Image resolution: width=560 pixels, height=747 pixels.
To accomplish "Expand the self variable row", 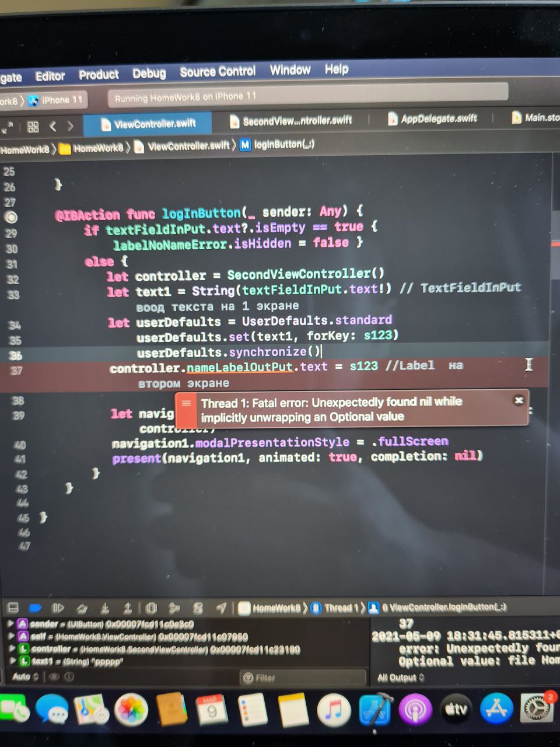I will pyautogui.click(x=10, y=636).
